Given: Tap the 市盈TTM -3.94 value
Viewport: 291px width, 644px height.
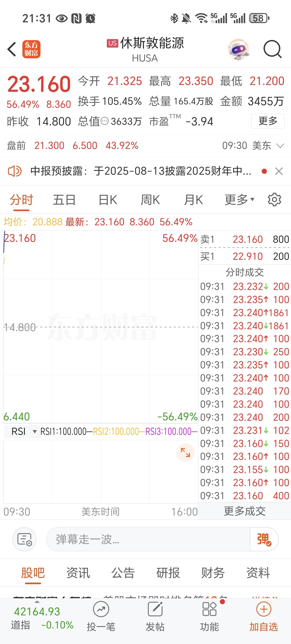Looking at the screenshot, I should click(x=199, y=121).
